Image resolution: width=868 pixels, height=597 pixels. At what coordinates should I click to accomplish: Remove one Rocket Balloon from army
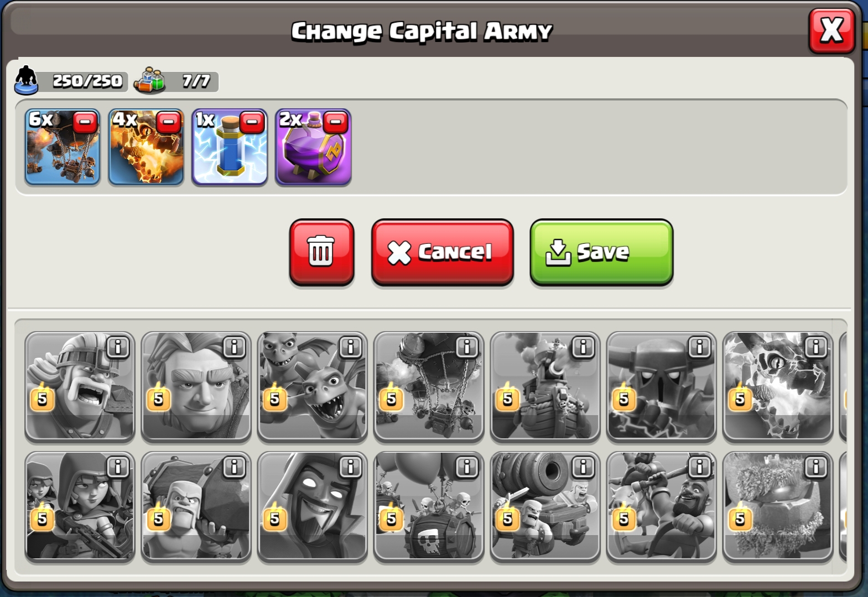[x=85, y=122]
